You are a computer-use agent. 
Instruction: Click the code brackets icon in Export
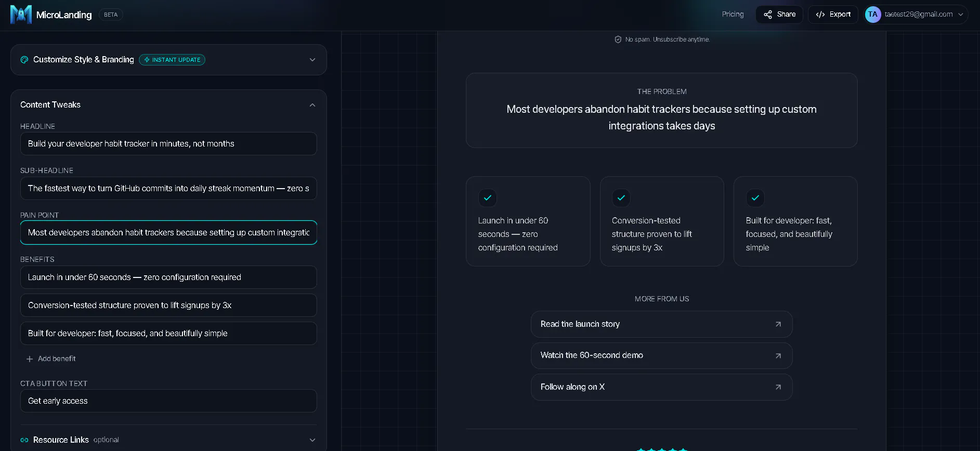coord(820,15)
